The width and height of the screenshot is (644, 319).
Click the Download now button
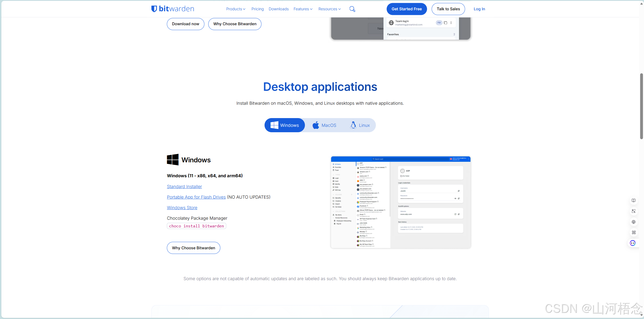tap(186, 24)
